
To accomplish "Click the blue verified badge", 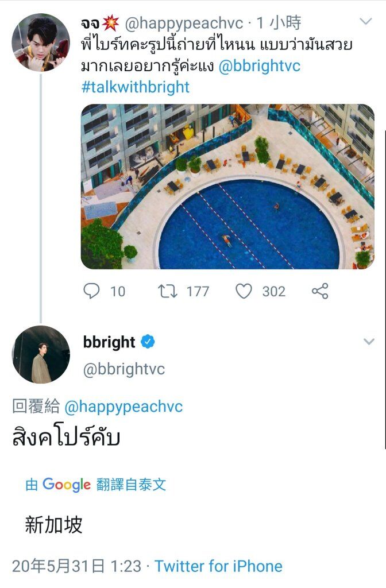I will click(x=148, y=342).
